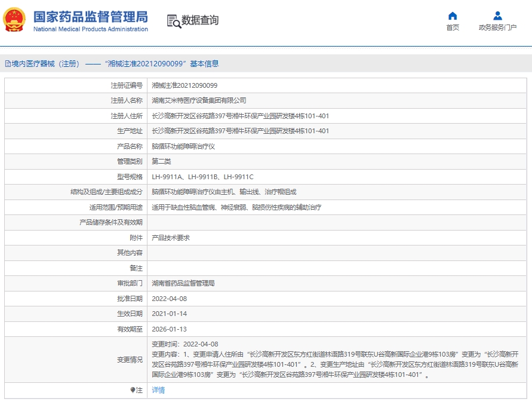Select models LH-9911A、LH-9911B、LH-9911C
Viewport: 532px width, 402px height.
(202, 177)
